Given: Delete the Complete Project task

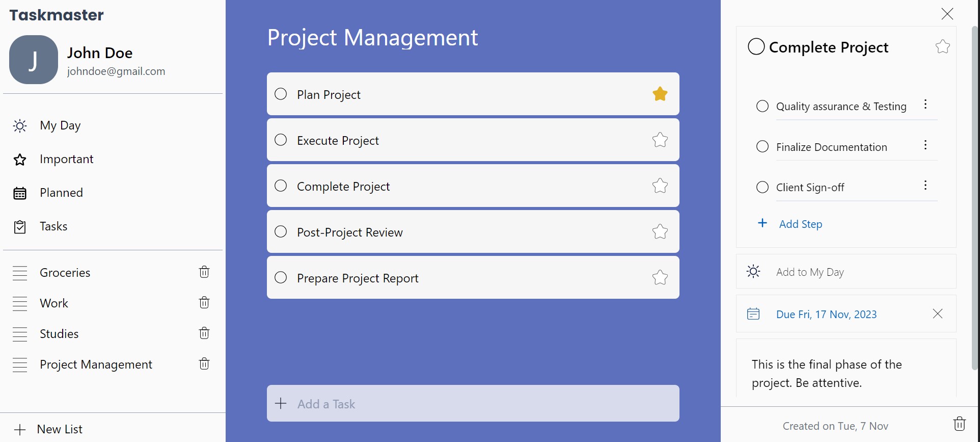Looking at the screenshot, I should coord(960,424).
